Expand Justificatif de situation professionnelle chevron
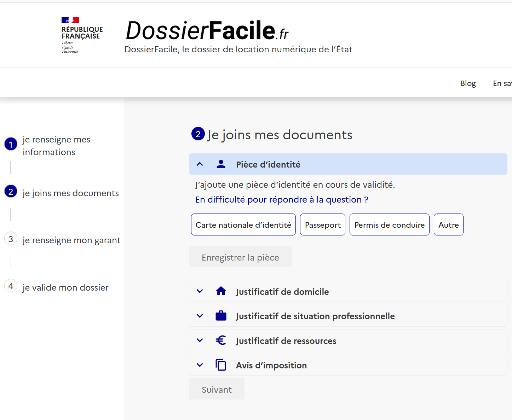Viewport: 512px width, 420px height. click(200, 316)
